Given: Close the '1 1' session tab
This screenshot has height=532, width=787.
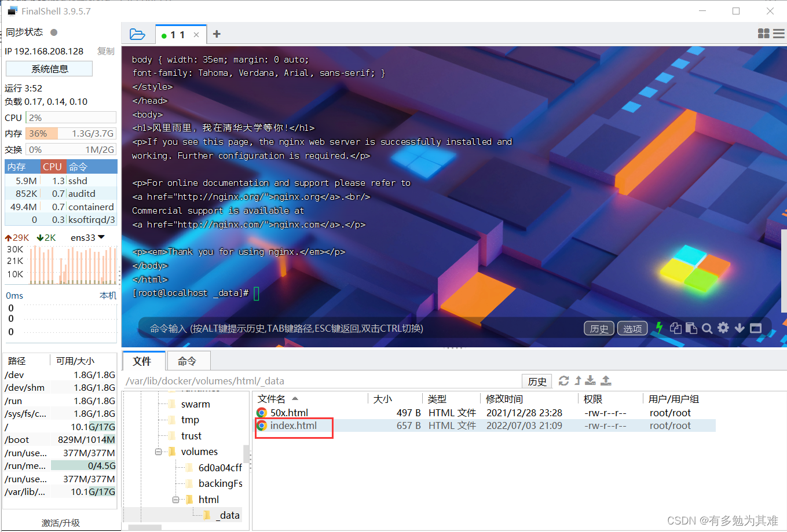Looking at the screenshot, I should pyautogui.click(x=196, y=35).
